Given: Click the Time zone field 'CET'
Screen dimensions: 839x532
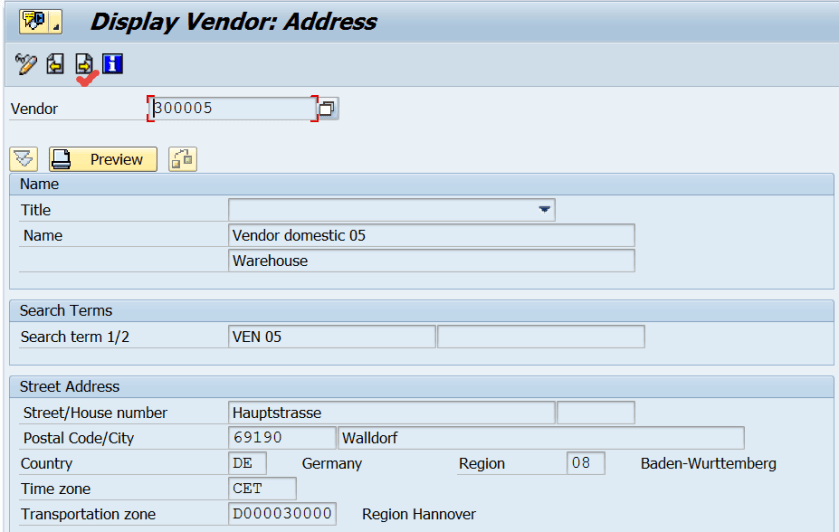Looking at the screenshot, I should point(262,489).
